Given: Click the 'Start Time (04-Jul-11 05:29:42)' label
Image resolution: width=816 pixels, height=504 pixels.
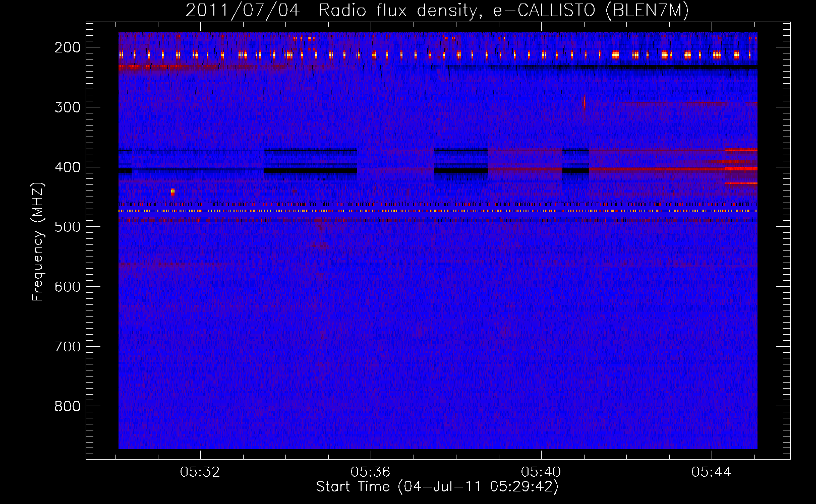Looking at the screenshot, I should click(x=437, y=487).
